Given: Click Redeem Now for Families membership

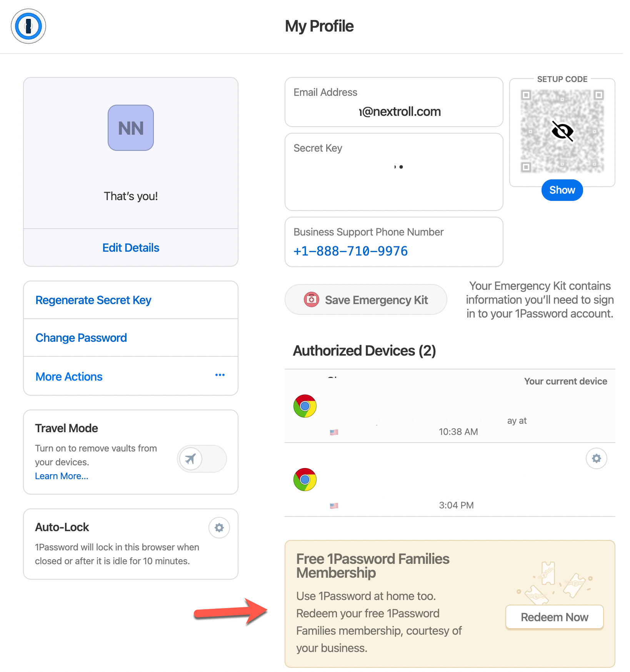Looking at the screenshot, I should 554,617.
